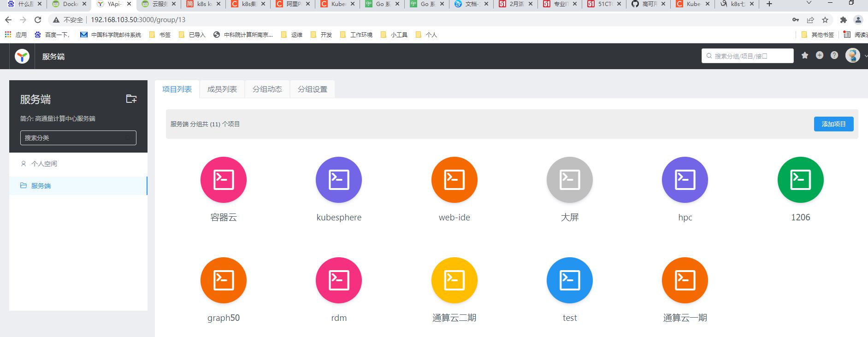Open the tab search dropdown chevron
Image resolution: width=868 pixels, height=337 pixels.
point(809,4)
